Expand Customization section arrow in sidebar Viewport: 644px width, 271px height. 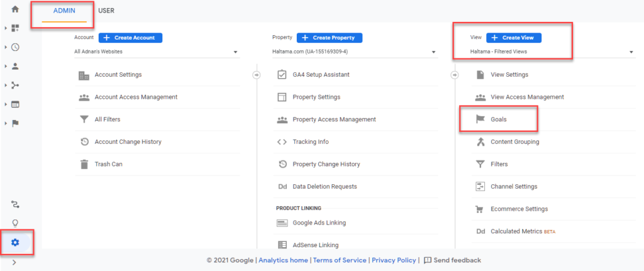(6, 28)
